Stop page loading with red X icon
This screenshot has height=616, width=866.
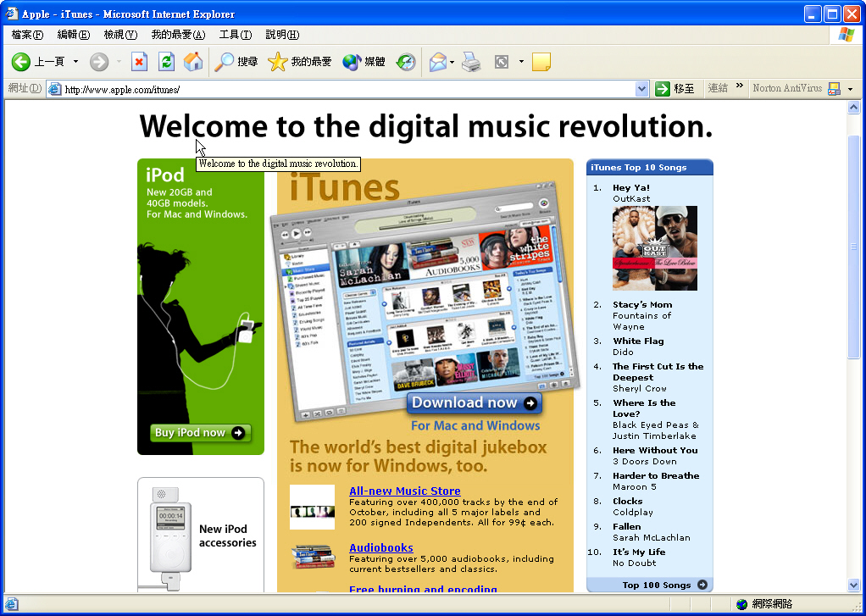(x=139, y=61)
